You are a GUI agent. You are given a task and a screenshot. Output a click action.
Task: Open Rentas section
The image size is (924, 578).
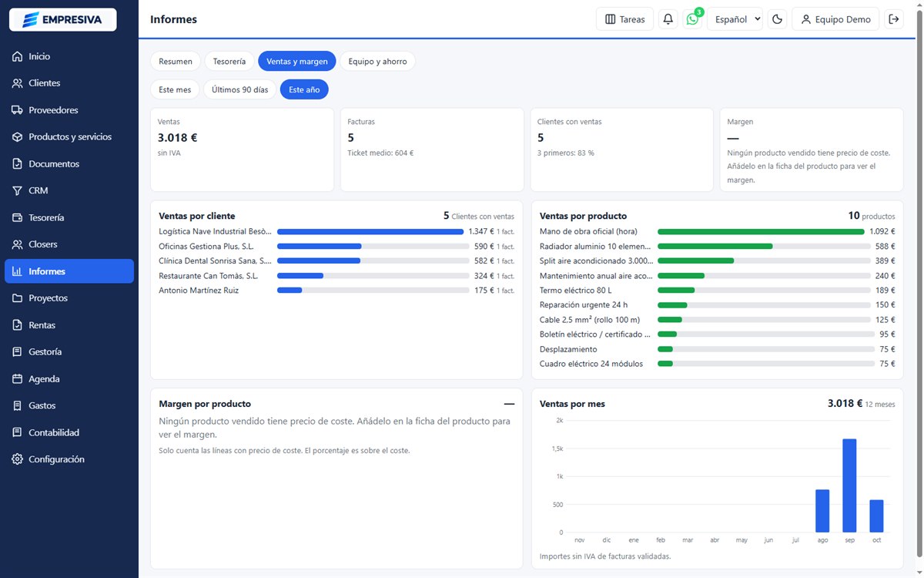pos(69,325)
